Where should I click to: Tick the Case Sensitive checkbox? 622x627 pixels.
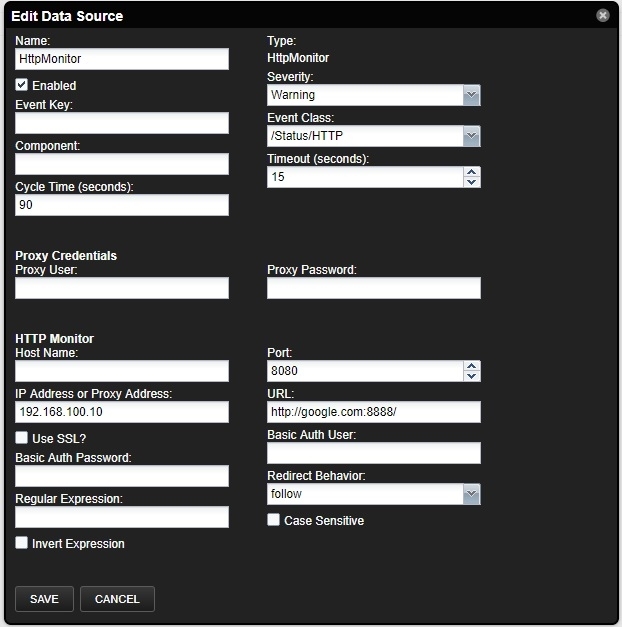point(274,520)
